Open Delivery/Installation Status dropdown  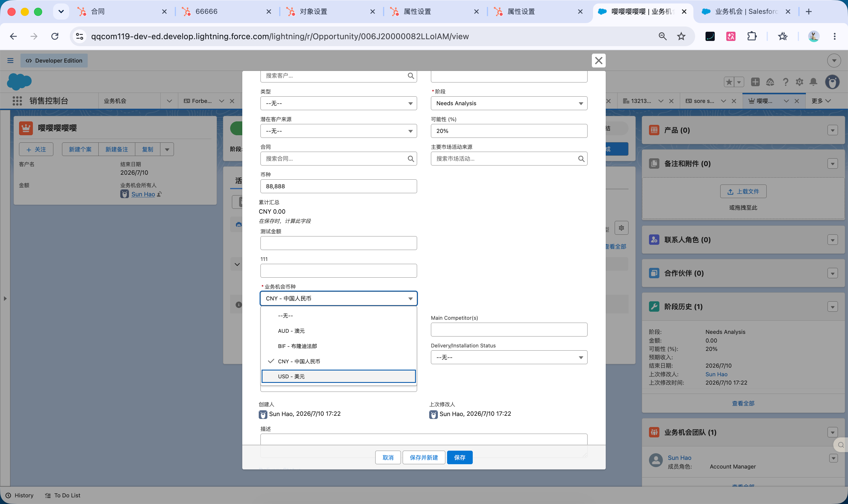pyautogui.click(x=509, y=357)
